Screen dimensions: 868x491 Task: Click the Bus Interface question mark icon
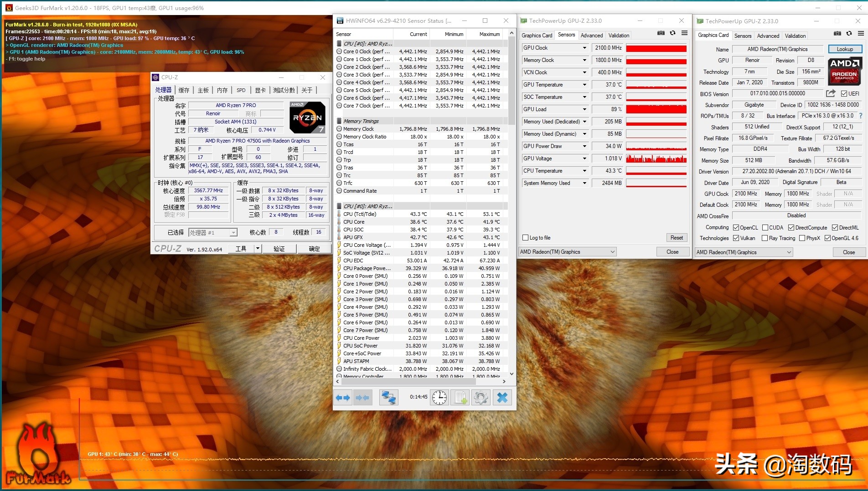pyautogui.click(x=861, y=116)
